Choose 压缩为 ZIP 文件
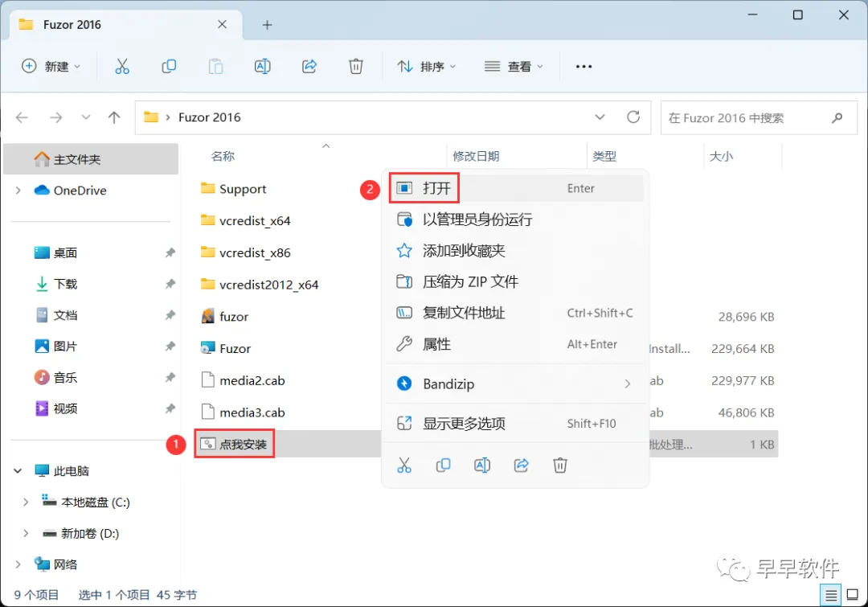The image size is (868, 607). [515, 282]
